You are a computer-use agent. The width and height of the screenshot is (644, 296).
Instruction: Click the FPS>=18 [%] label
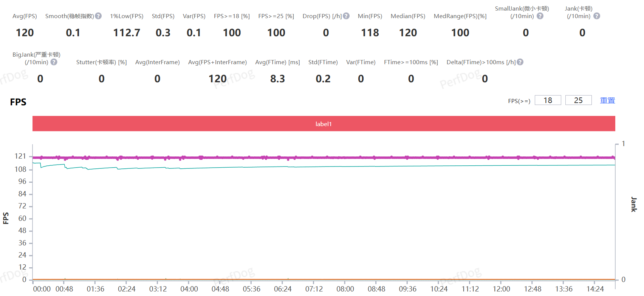point(232,16)
